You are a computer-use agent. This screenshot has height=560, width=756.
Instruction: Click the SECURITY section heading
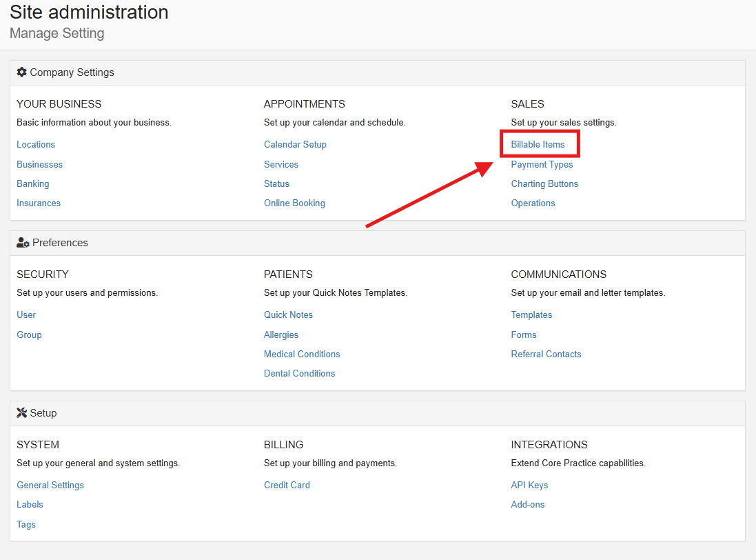click(43, 274)
